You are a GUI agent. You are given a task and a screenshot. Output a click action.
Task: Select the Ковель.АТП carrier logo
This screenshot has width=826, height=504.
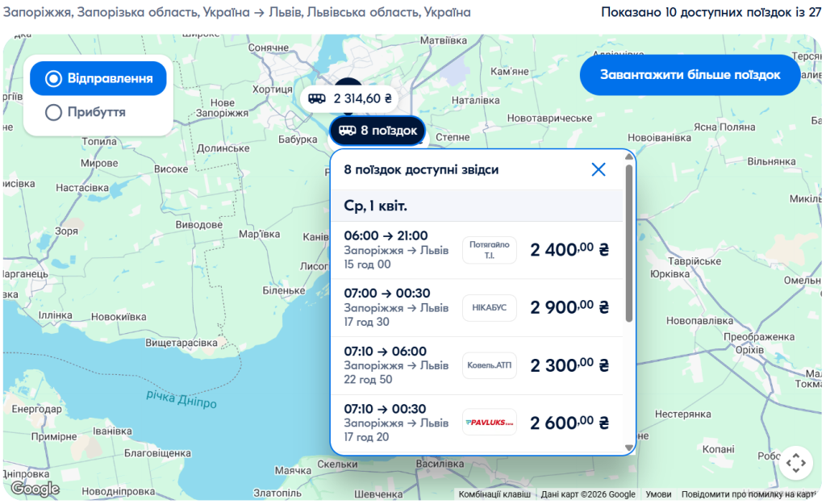pos(490,364)
